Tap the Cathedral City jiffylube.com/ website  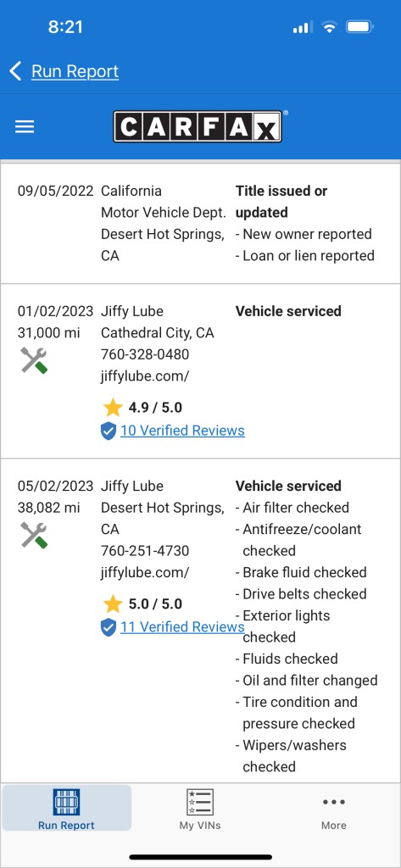[145, 376]
